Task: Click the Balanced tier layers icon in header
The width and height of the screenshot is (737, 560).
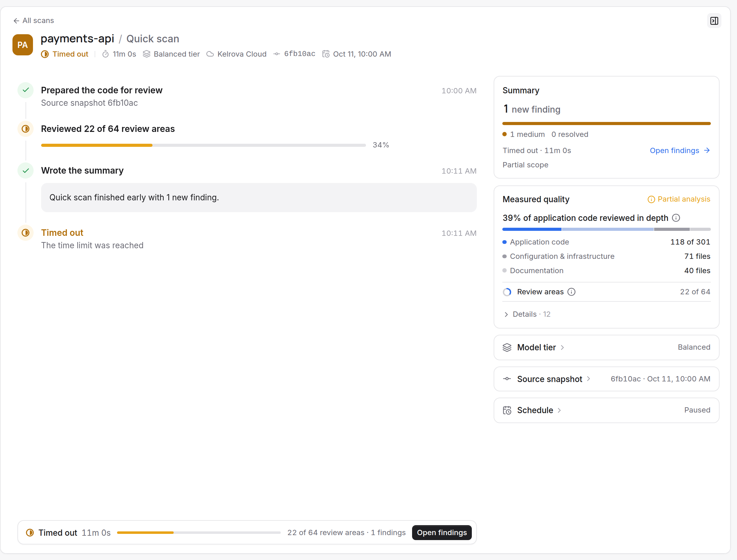Action: coord(146,54)
